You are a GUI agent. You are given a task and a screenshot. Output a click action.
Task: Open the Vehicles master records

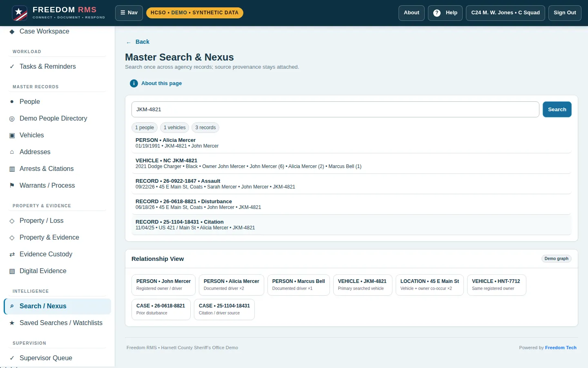(x=57, y=135)
